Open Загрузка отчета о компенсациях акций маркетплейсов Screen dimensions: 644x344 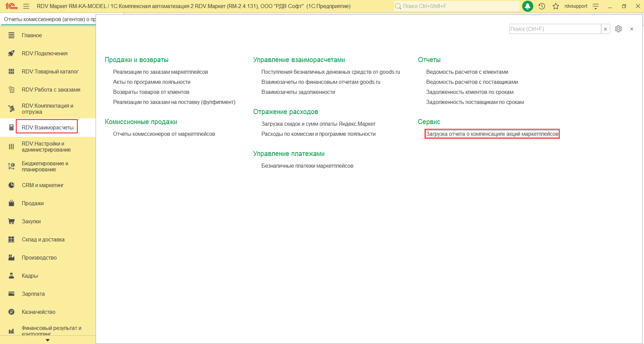pyautogui.click(x=492, y=134)
